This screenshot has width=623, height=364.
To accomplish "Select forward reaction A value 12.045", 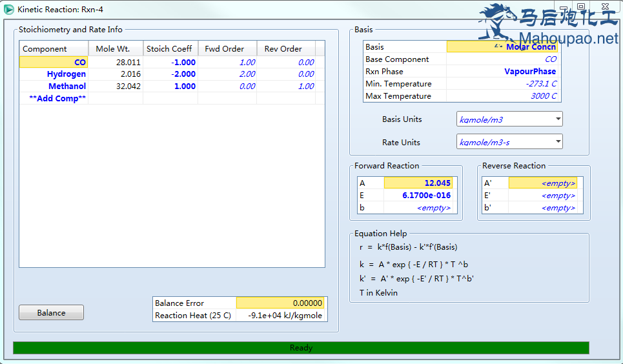I will pyautogui.click(x=418, y=183).
